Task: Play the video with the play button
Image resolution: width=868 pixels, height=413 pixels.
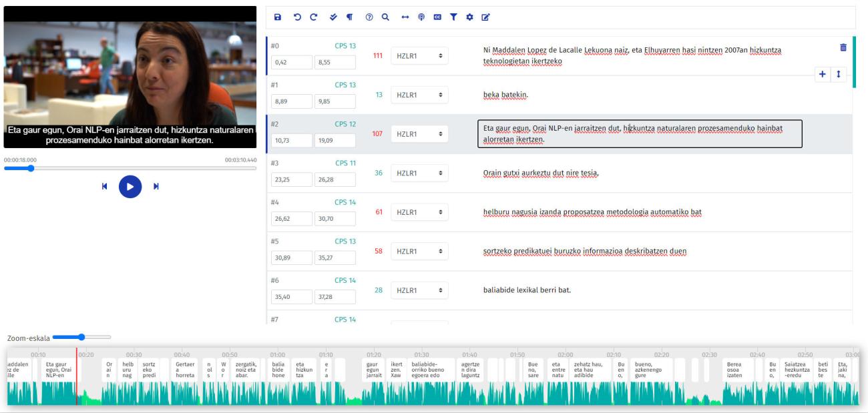Action: tap(130, 187)
